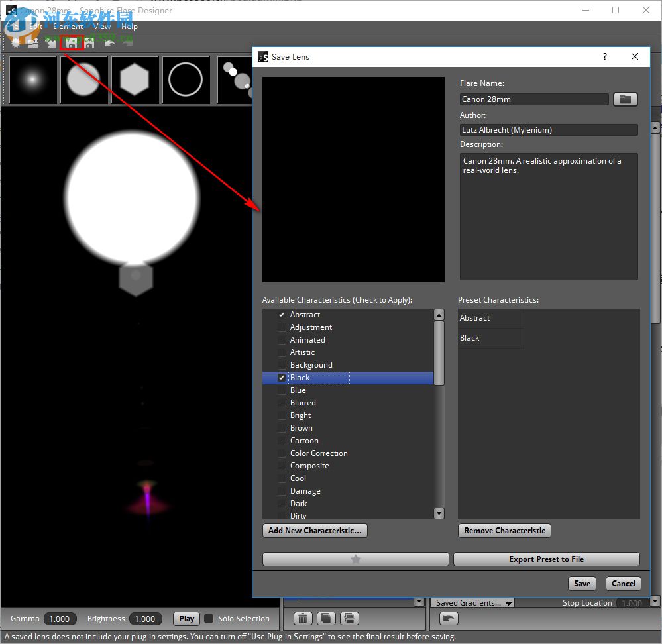Click the duplicate element icon
The height and width of the screenshot is (644, 662).
coord(326,619)
